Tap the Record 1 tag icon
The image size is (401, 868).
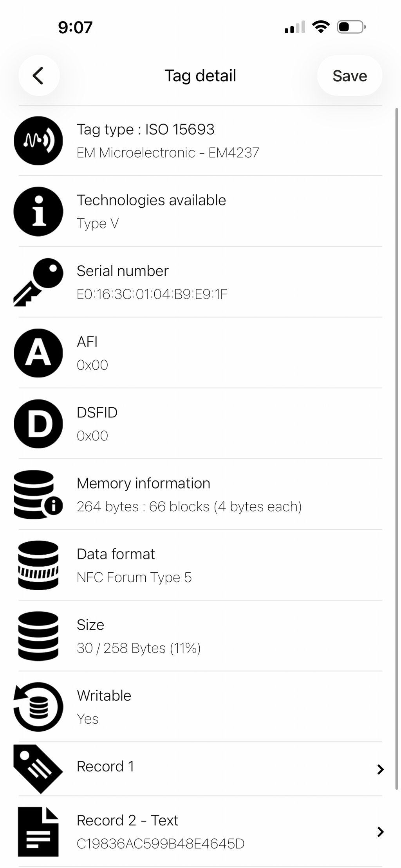pyautogui.click(x=38, y=769)
